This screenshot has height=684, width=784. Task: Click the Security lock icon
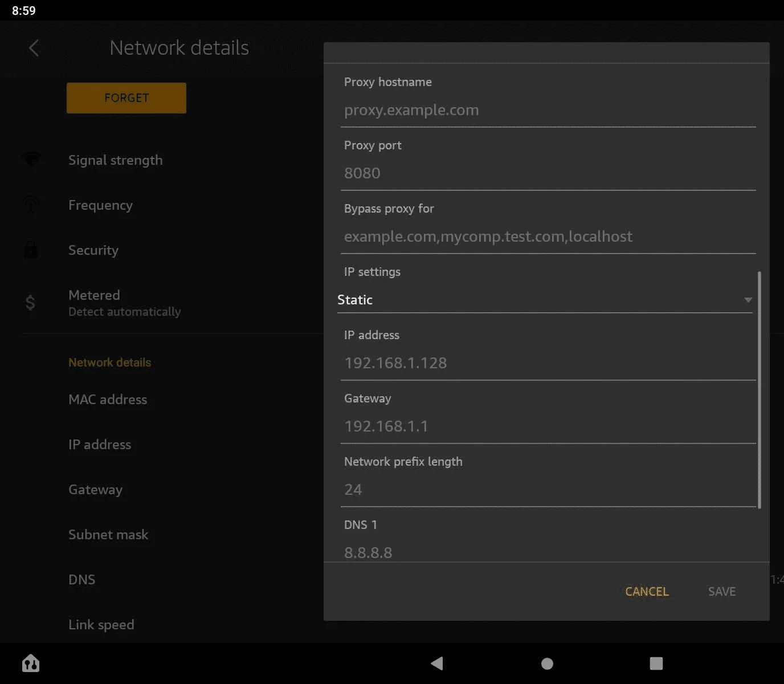[31, 250]
